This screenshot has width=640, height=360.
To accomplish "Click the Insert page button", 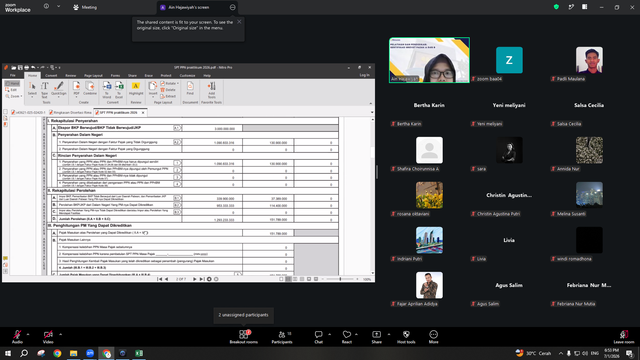I will tap(153, 90).
